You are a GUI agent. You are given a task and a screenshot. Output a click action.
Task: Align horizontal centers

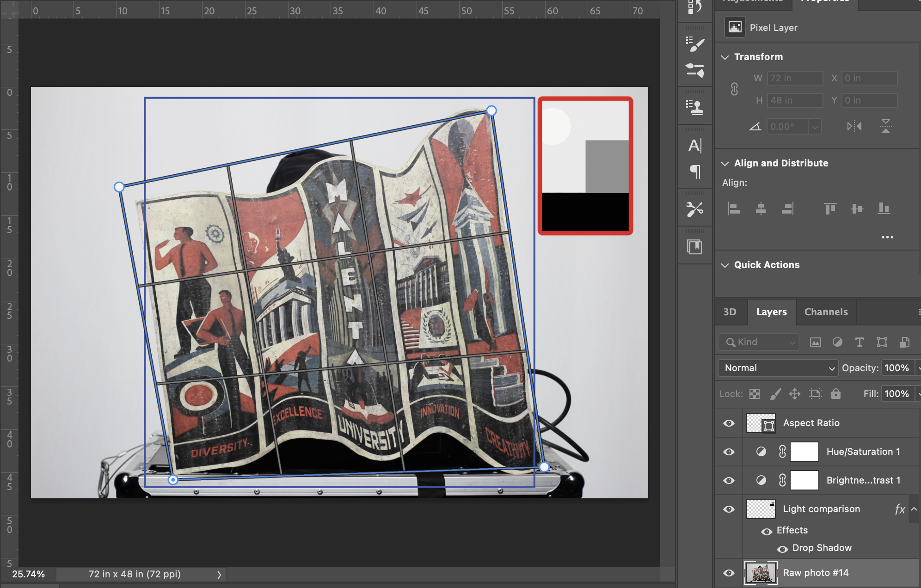pyautogui.click(x=761, y=209)
